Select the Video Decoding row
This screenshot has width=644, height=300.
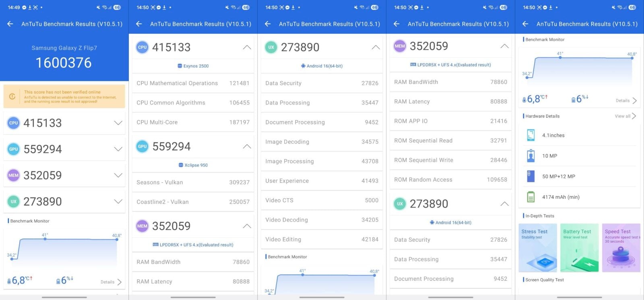coord(322,220)
